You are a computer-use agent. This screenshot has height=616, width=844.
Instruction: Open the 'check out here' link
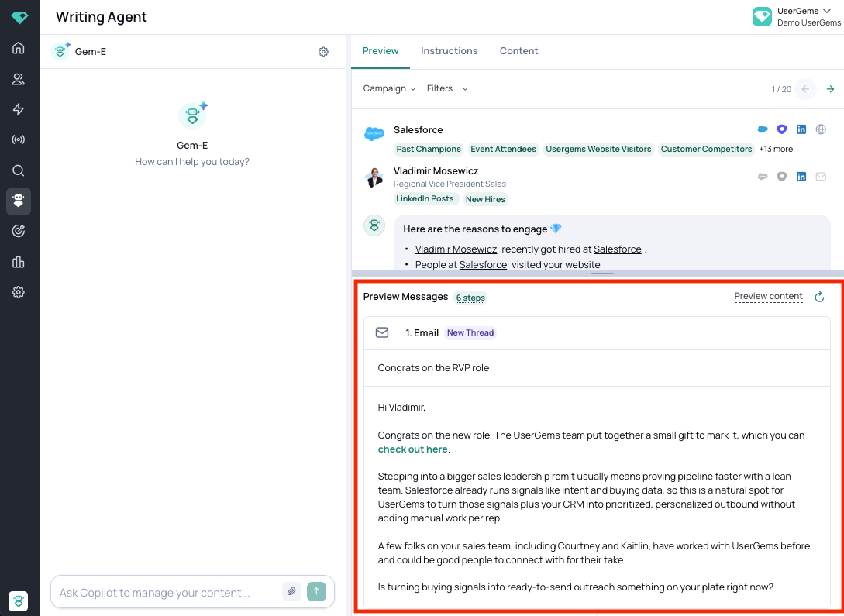click(413, 449)
